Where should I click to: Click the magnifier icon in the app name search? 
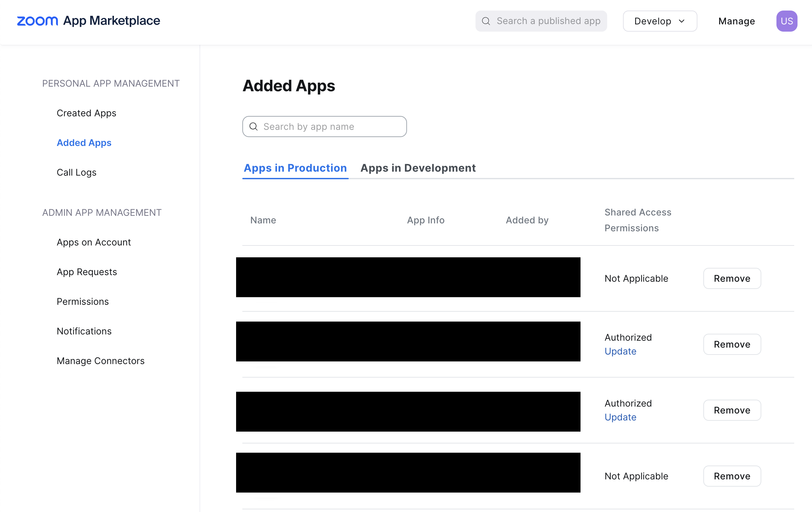253,126
